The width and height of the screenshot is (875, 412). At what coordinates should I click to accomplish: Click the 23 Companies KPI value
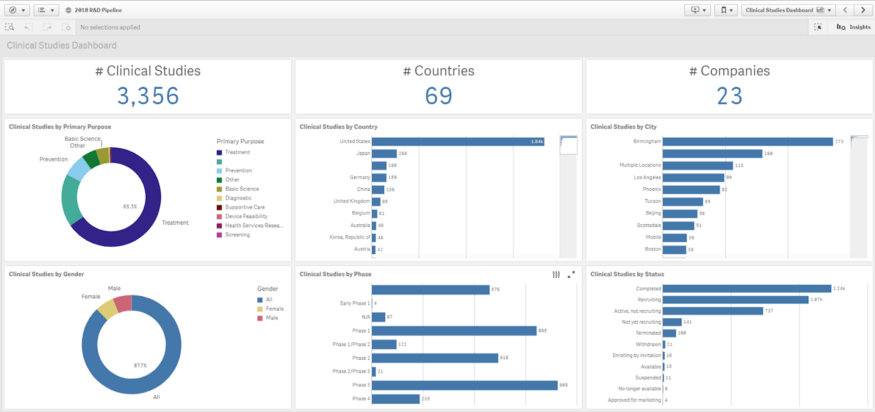point(729,96)
